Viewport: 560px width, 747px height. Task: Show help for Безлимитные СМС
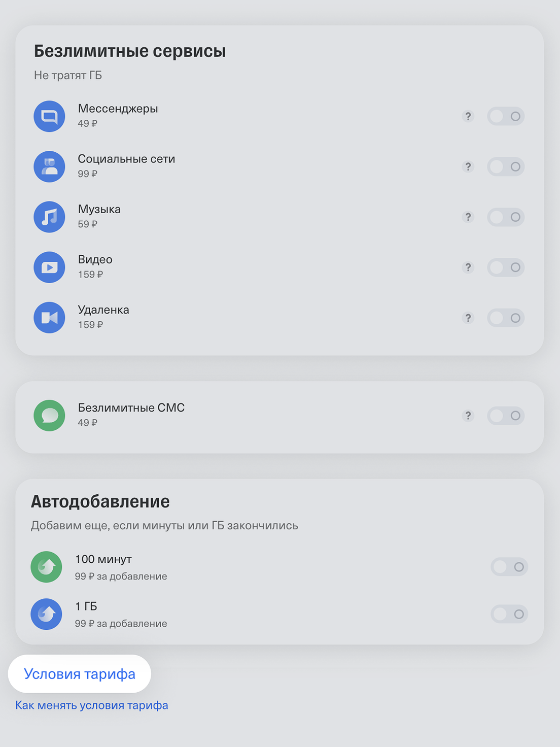pyautogui.click(x=468, y=416)
